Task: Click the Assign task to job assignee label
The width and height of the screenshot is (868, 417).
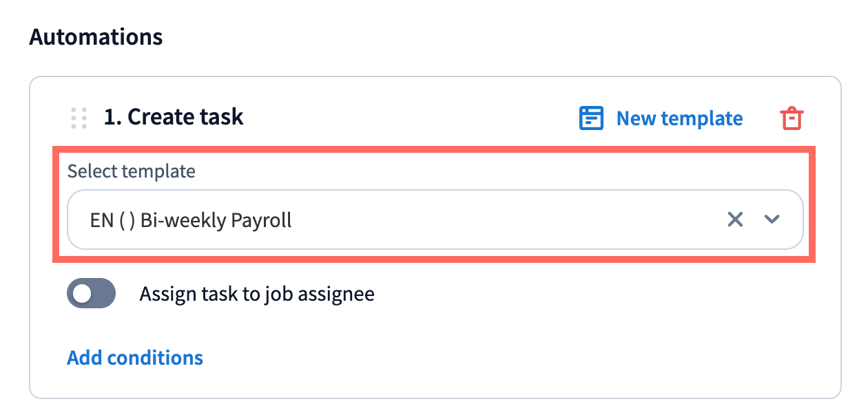Action: (x=257, y=295)
